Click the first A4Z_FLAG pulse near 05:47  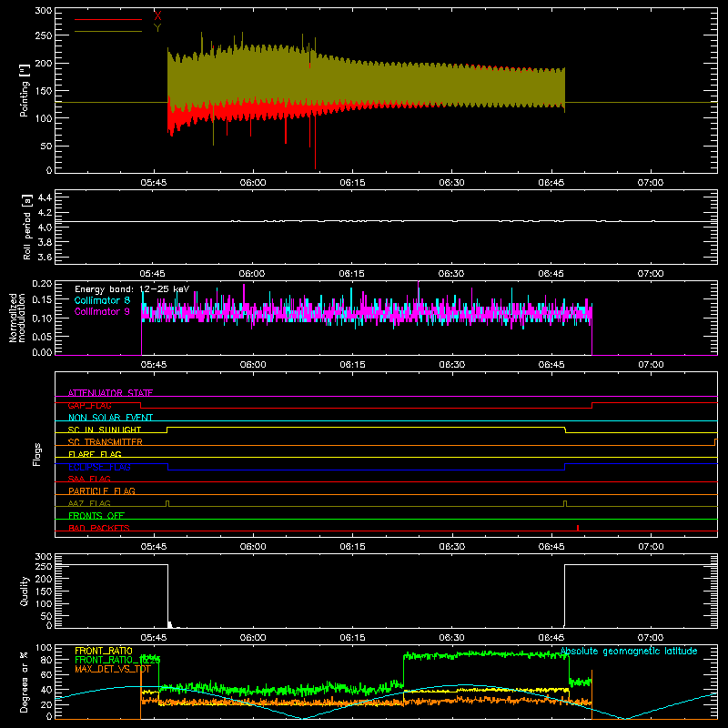click(x=167, y=503)
